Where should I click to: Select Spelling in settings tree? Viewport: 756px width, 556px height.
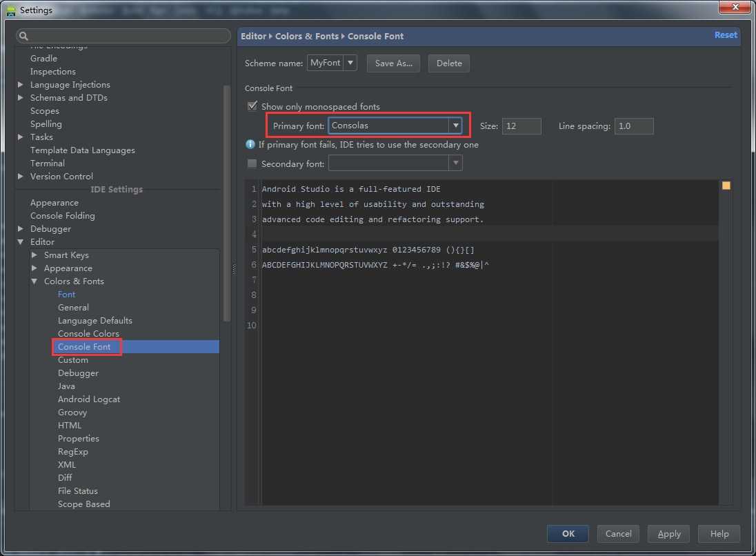(46, 124)
